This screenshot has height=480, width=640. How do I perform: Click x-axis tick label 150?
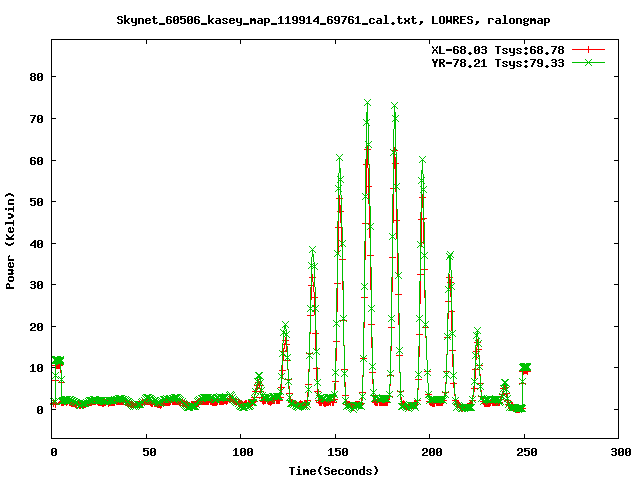click(x=338, y=452)
